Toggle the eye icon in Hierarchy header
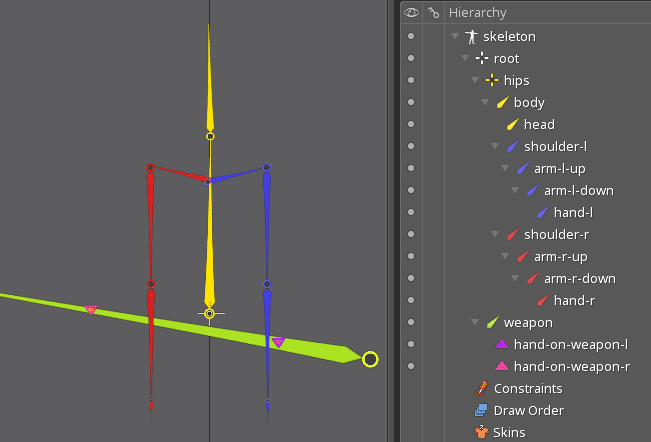The width and height of the screenshot is (651, 442). click(410, 13)
